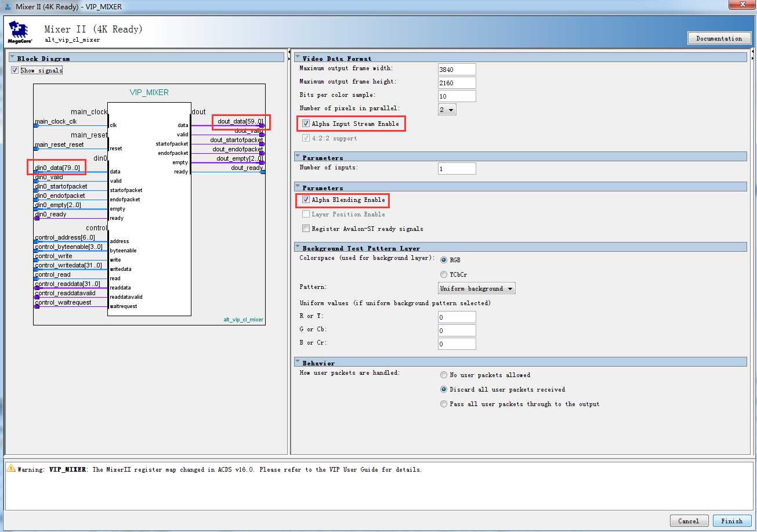The width and height of the screenshot is (757, 532).
Task: Click the dout_startofpacket signal label
Action: tap(237, 140)
